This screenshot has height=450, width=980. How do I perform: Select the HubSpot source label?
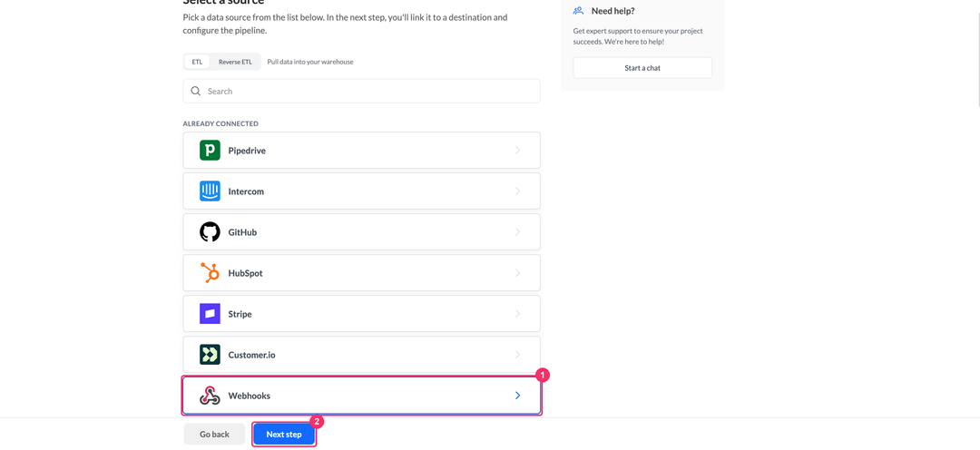coord(246,273)
